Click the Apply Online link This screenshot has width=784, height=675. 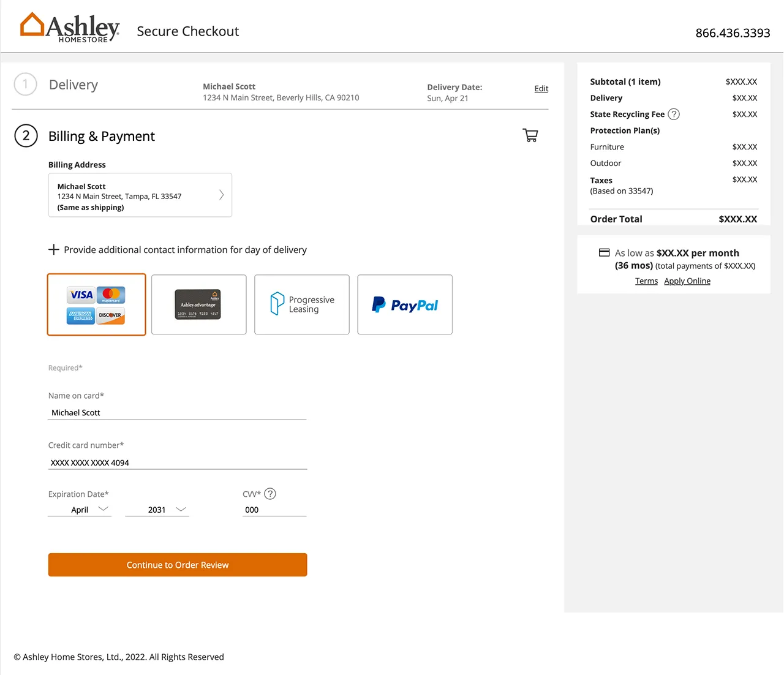click(687, 281)
